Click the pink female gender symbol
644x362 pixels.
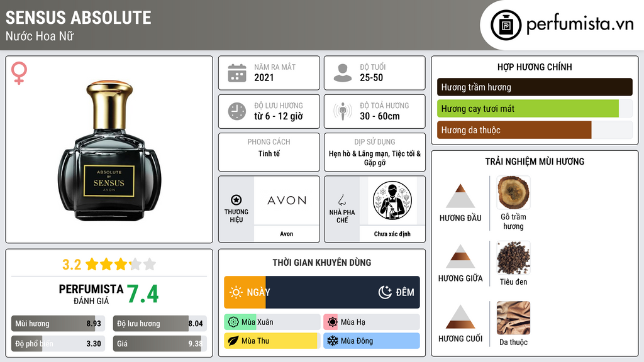point(19,73)
